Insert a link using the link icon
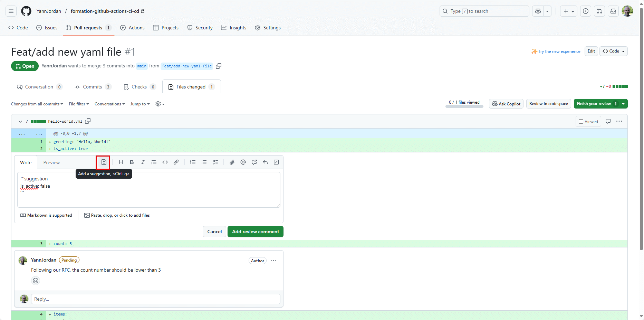The width and height of the screenshot is (644, 320). [176, 162]
